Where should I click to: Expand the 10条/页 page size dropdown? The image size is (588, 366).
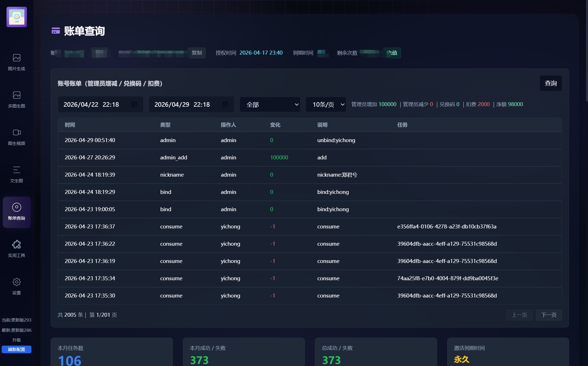pos(326,104)
